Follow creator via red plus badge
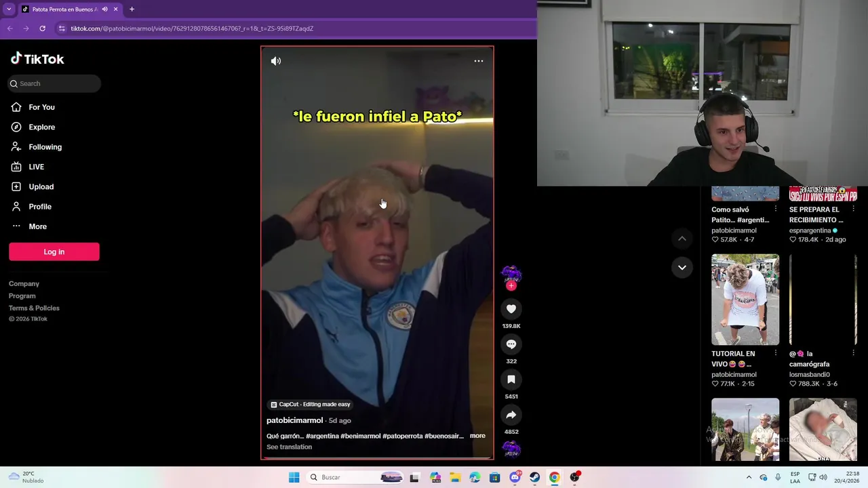 (511, 286)
